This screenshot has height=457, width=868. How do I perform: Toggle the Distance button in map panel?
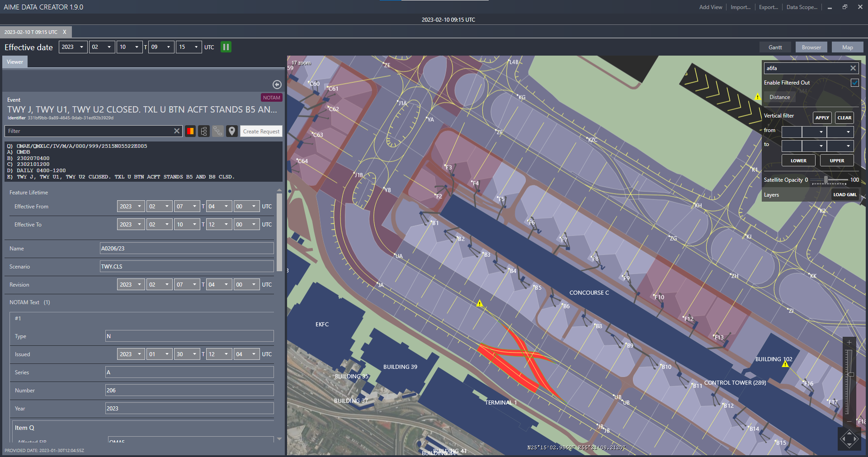pos(780,97)
